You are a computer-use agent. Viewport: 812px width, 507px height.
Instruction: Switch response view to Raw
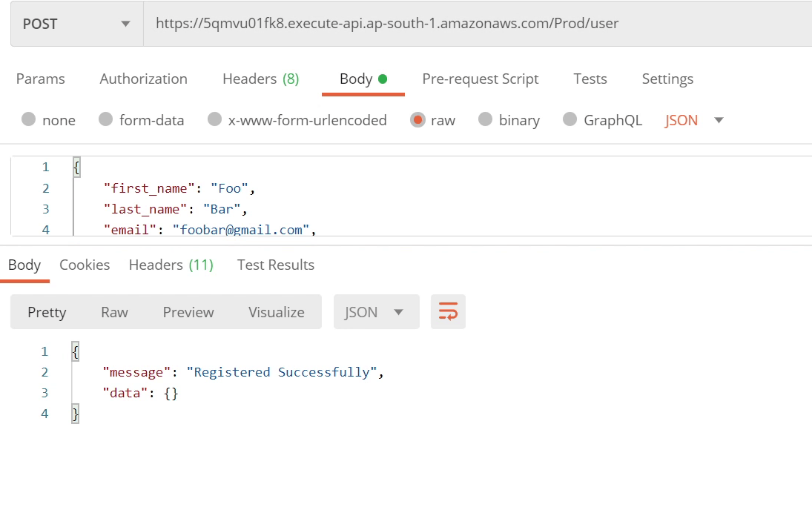(x=114, y=312)
